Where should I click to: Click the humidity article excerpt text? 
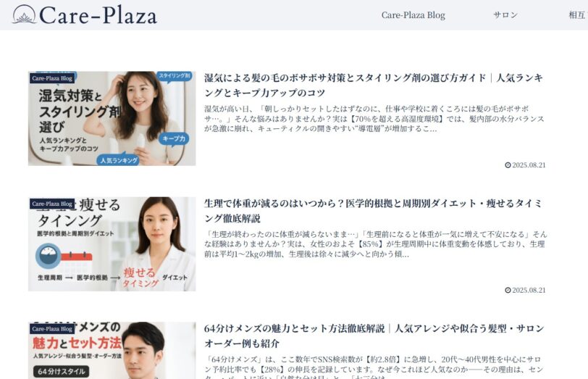pos(374,119)
